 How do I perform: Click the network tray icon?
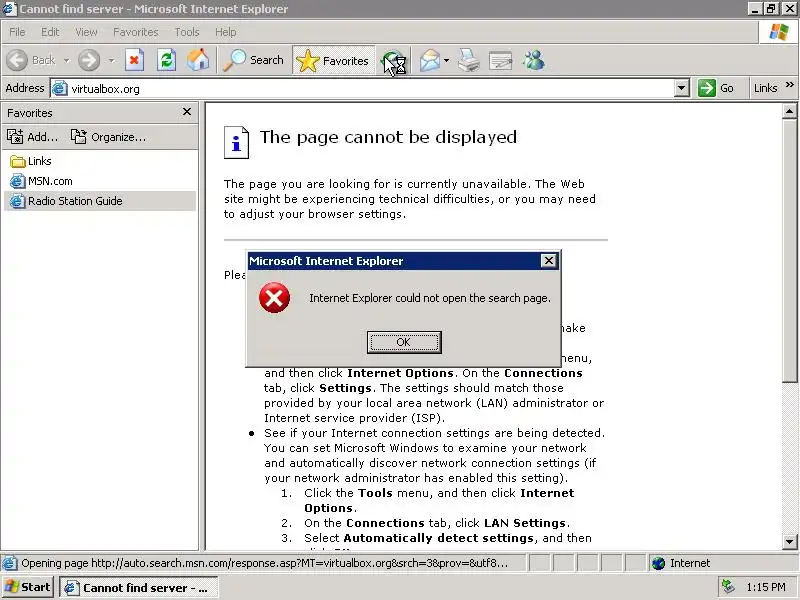[x=728, y=587]
